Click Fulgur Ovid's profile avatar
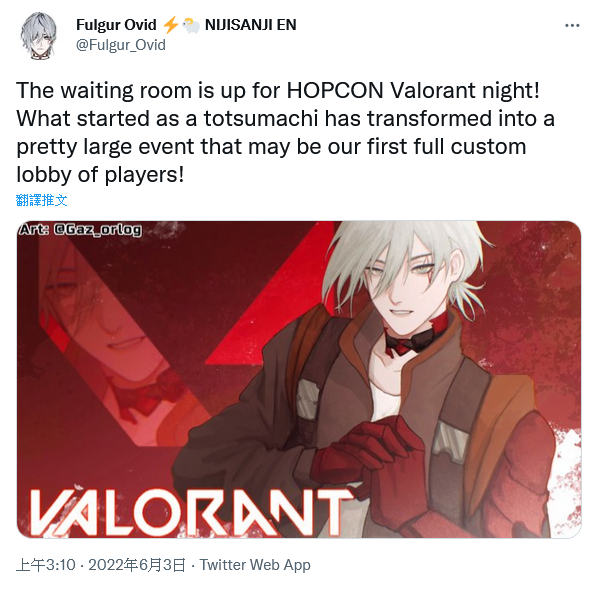Image resolution: width=598 pixels, height=591 pixels. (x=39, y=35)
